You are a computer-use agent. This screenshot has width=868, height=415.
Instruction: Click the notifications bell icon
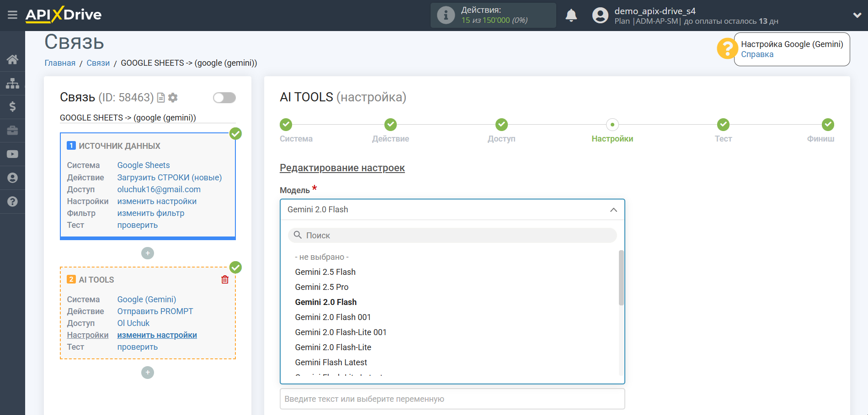click(571, 16)
